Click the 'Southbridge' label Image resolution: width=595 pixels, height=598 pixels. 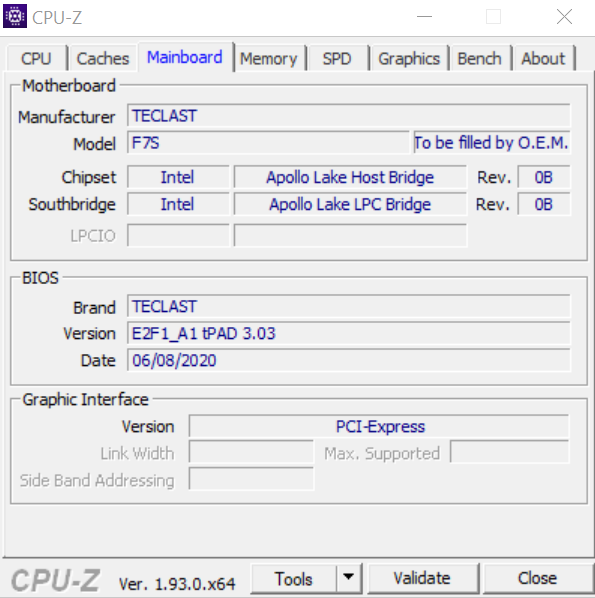tap(72, 204)
